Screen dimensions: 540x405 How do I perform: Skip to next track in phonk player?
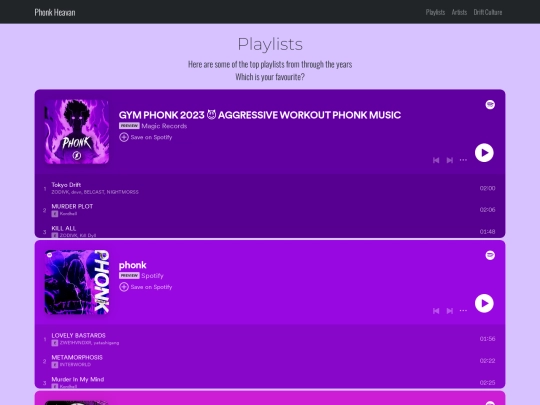coord(449,311)
